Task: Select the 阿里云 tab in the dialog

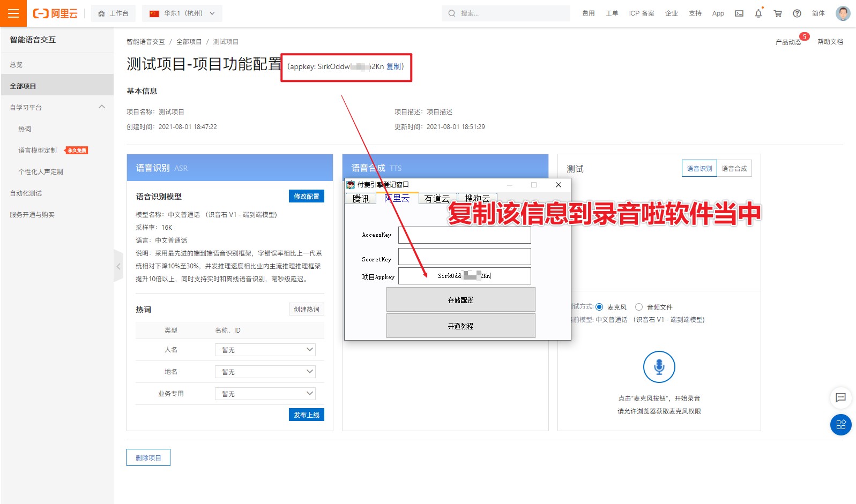Action: point(397,198)
